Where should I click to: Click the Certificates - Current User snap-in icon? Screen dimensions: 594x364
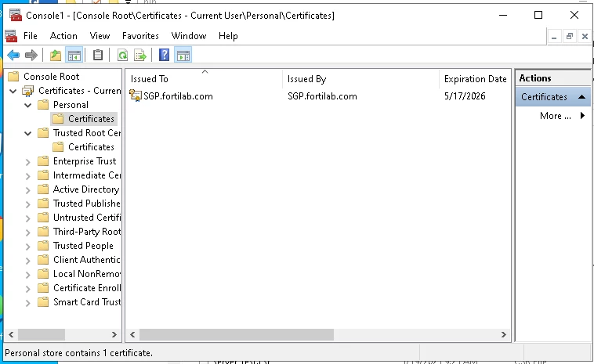28,91
